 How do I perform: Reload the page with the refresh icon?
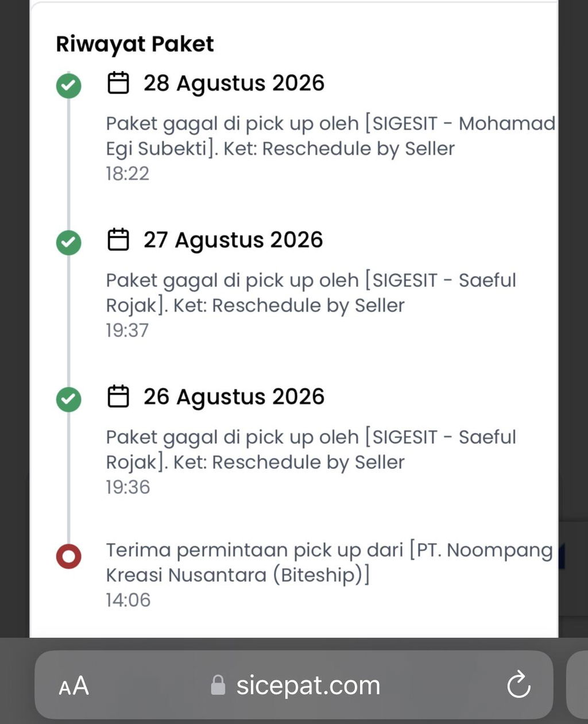tap(519, 684)
